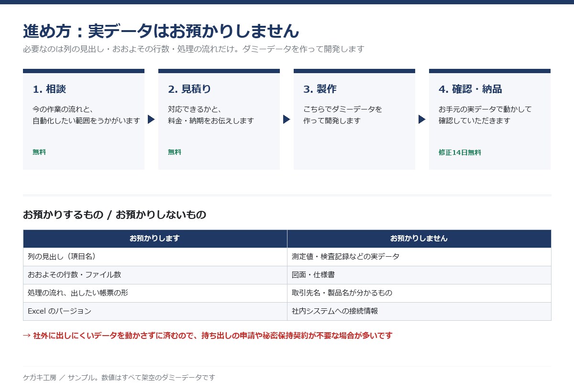Select the cell おおよその行数・ファイル数
This screenshot has width=574, height=392.
(155, 275)
